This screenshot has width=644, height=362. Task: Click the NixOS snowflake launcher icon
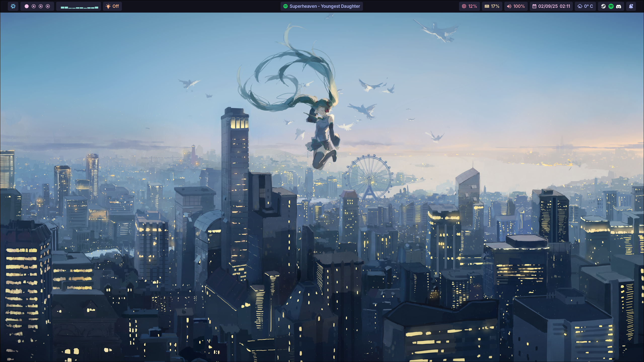coord(13,6)
